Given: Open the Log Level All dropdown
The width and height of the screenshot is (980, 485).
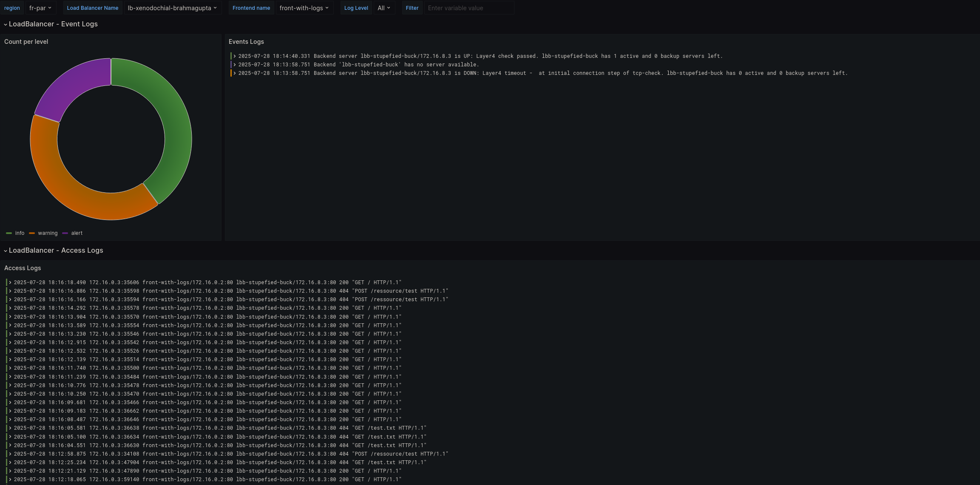Looking at the screenshot, I should [x=383, y=8].
